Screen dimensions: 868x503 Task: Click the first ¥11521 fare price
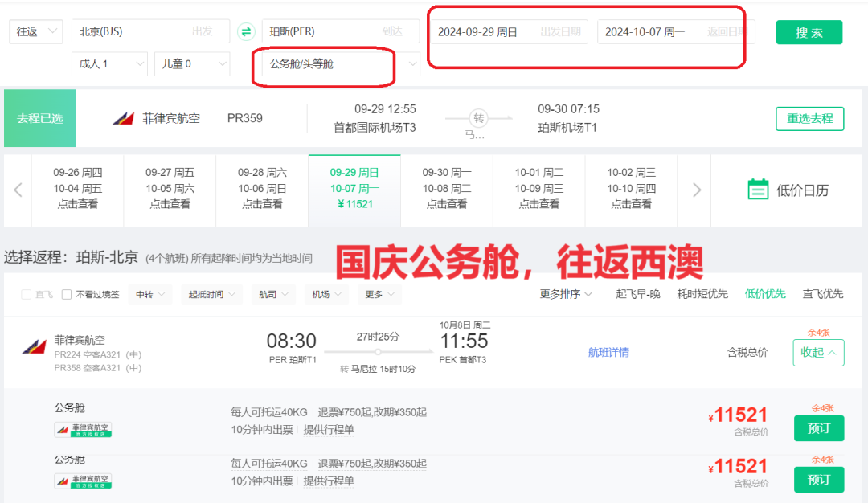click(x=737, y=415)
